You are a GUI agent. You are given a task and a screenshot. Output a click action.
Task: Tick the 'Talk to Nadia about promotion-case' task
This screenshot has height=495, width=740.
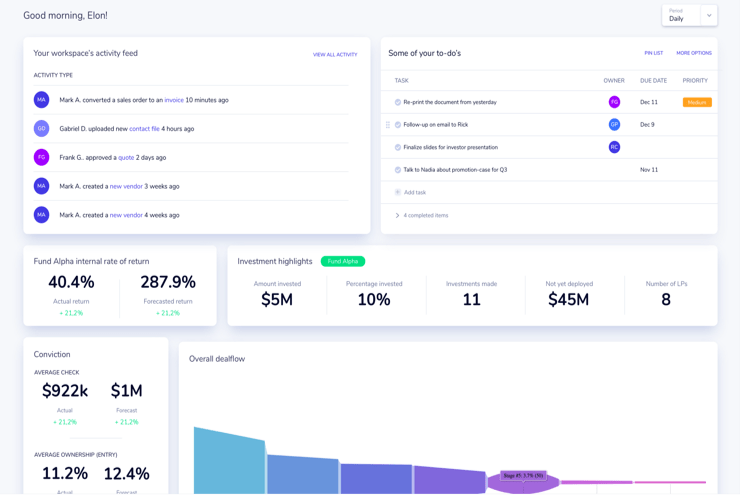pos(398,170)
